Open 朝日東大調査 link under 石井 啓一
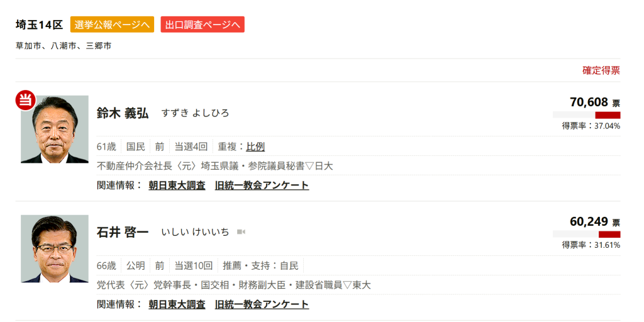 point(177,304)
